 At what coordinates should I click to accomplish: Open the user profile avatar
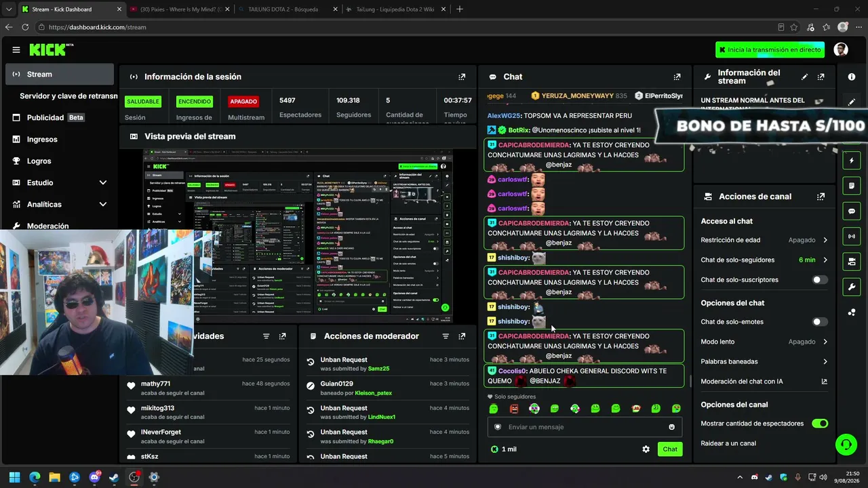[x=841, y=49]
